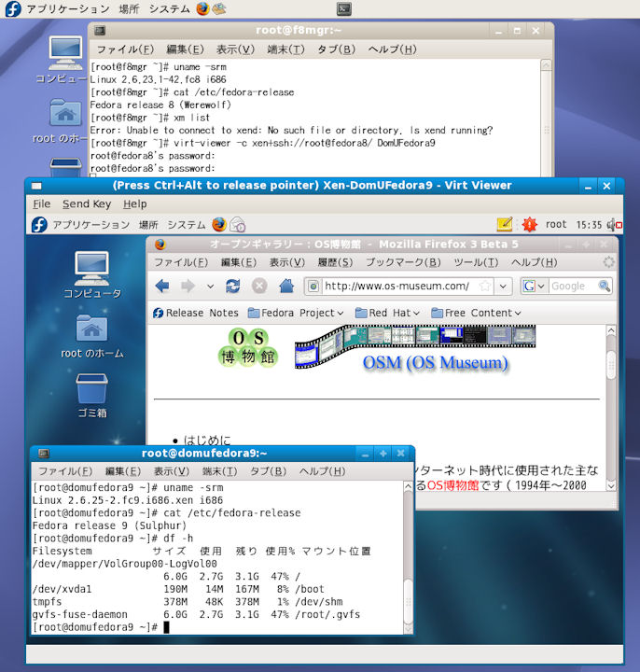Click guest panel Fedora logo icon
The image size is (640, 672).
tap(39, 225)
